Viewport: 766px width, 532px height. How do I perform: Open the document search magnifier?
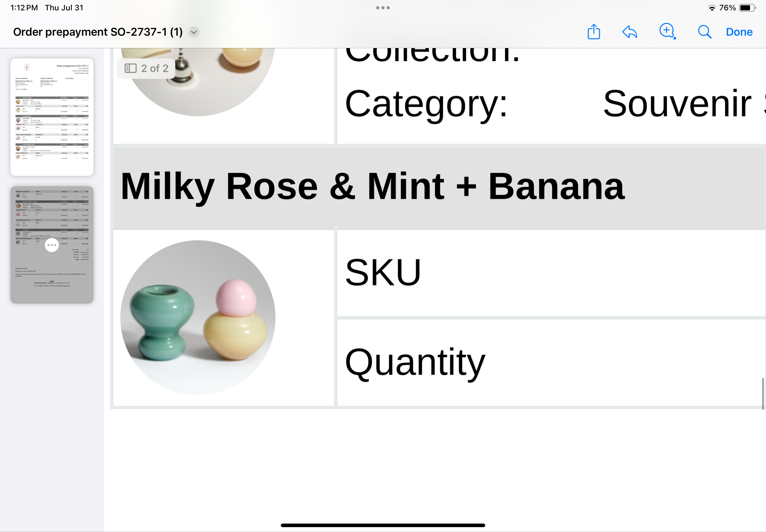pyautogui.click(x=704, y=32)
